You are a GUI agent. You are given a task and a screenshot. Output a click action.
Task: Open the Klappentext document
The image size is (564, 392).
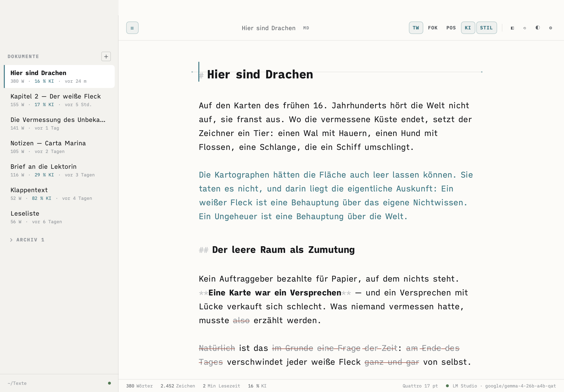point(60,194)
